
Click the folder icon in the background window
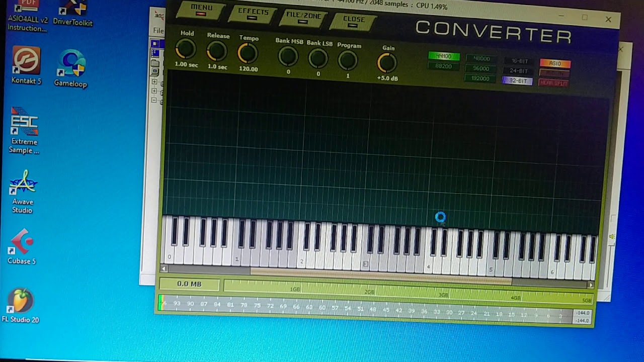pyautogui.click(x=155, y=63)
